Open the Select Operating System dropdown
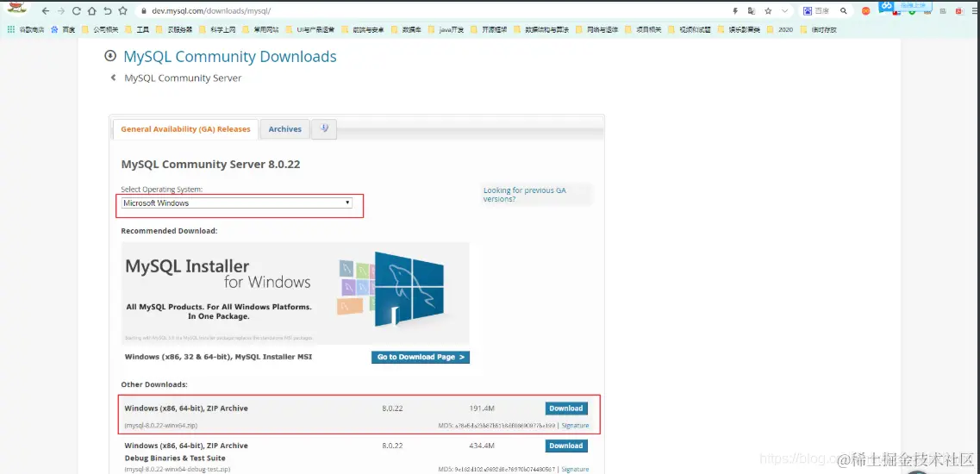Viewport: 980px width, 474px height. tap(237, 203)
